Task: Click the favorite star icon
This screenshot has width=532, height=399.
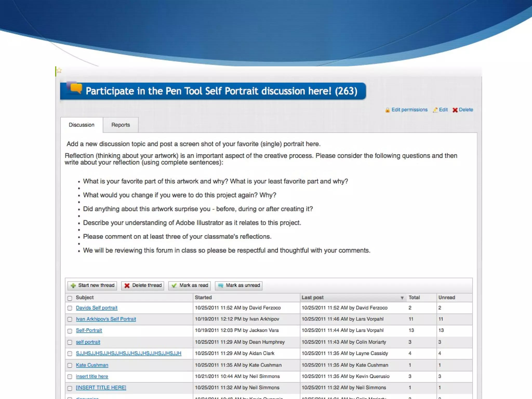Action: tap(59, 70)
